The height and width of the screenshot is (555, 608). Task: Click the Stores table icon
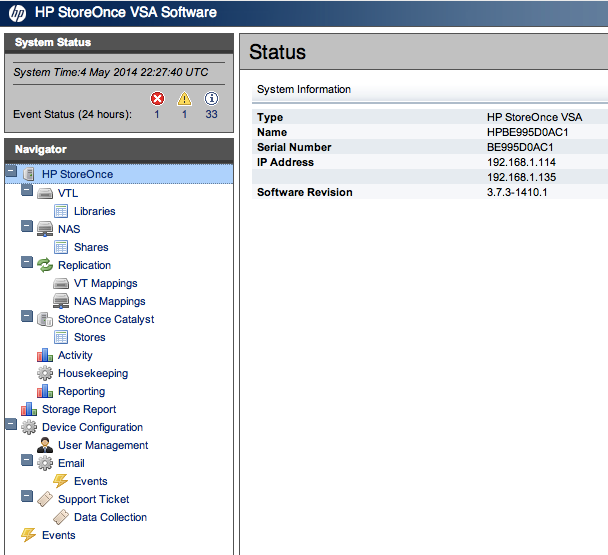[61, 337]
